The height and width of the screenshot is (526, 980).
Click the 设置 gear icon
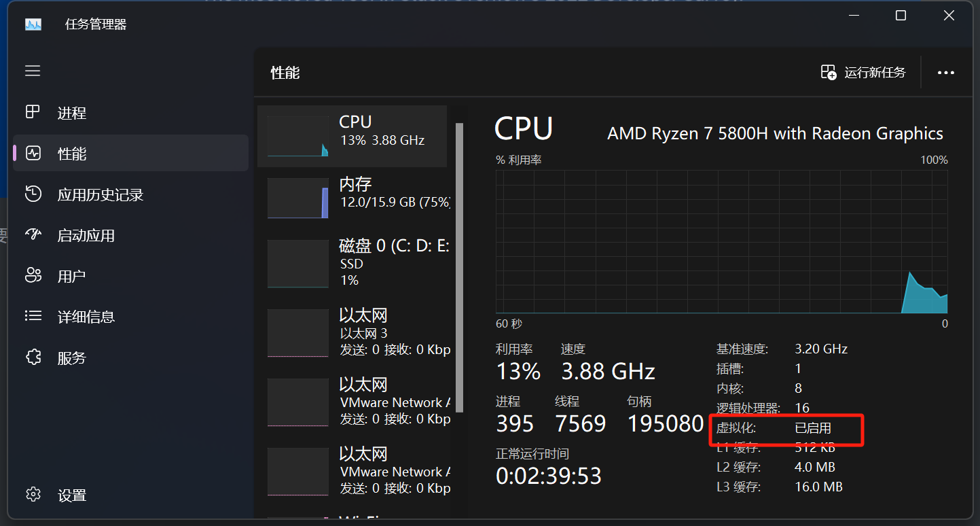click(33, 495)
